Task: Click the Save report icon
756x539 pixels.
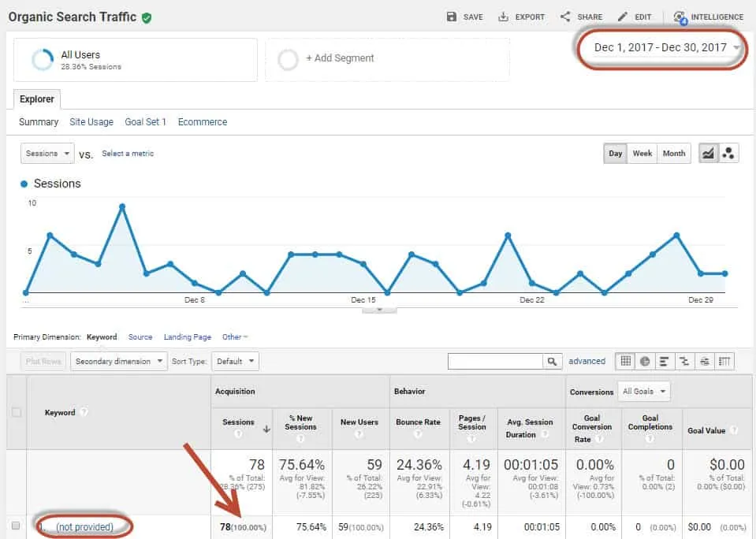Action: click(x=452, y=17)
